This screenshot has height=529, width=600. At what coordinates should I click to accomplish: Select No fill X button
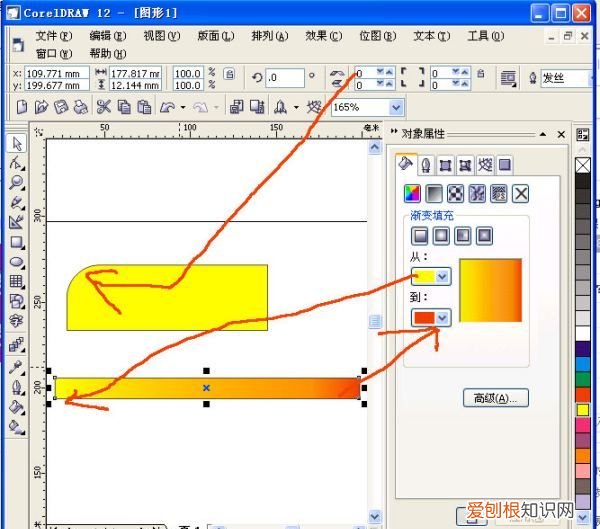point(521,194)
